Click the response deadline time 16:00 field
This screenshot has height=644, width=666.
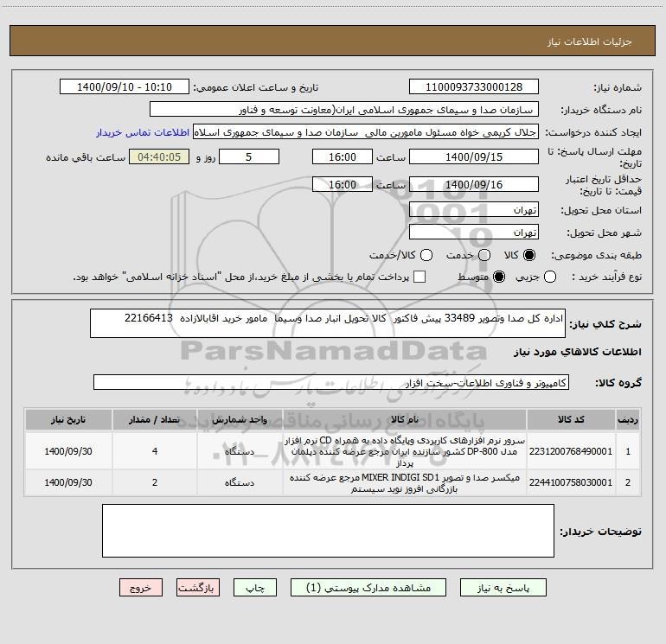[x=343, y=156]
